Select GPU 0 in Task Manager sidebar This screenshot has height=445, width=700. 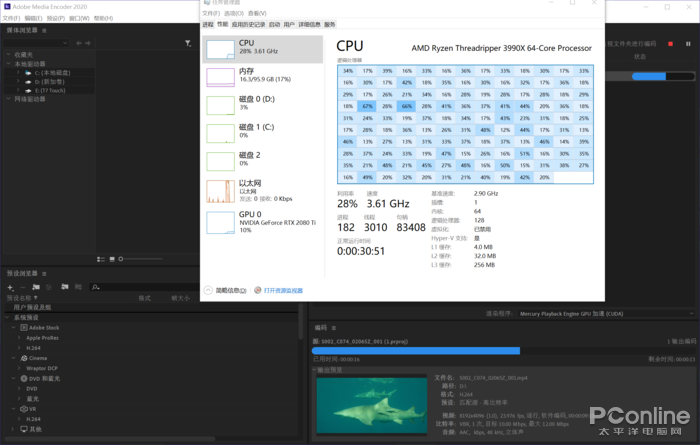(262, 222)
